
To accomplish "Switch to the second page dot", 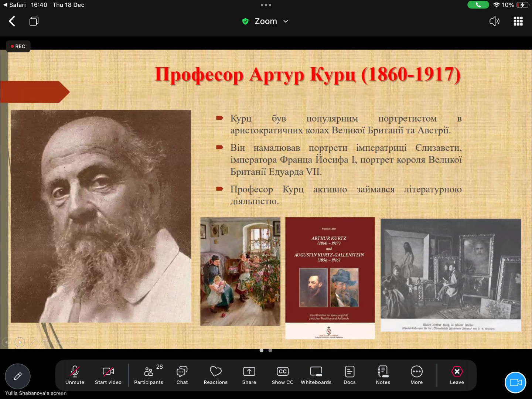I will (270, 350).
